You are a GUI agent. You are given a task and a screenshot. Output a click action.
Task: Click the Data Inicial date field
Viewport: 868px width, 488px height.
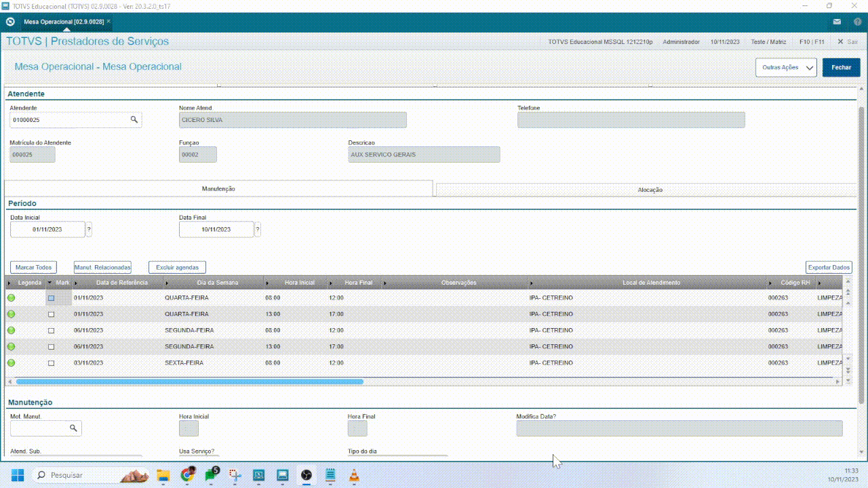point(47,230)
